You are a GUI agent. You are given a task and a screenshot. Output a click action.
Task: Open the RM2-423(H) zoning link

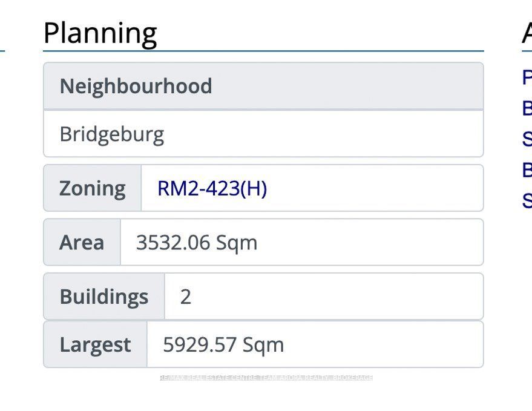tap(212, 189)
